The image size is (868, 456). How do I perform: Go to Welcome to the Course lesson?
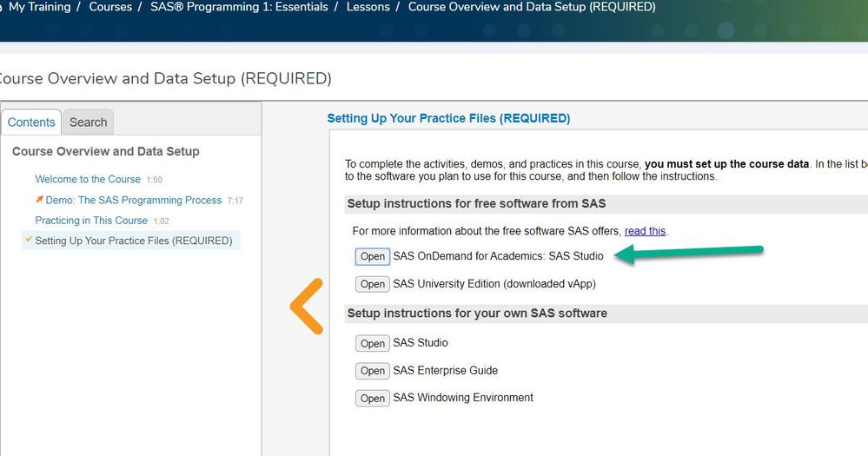click(88, 179)
